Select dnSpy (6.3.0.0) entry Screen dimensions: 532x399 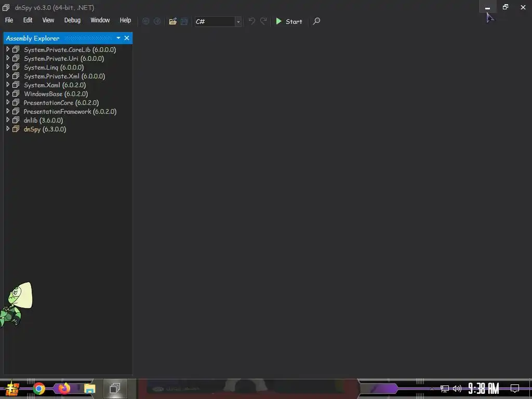click(45, 129)
